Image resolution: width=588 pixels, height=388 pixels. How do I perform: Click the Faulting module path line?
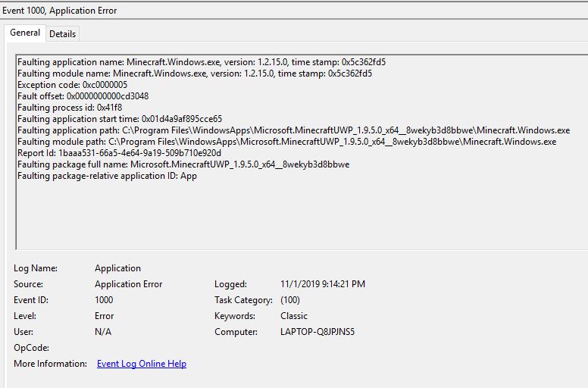pyautogui.click(x=286, y=142)
